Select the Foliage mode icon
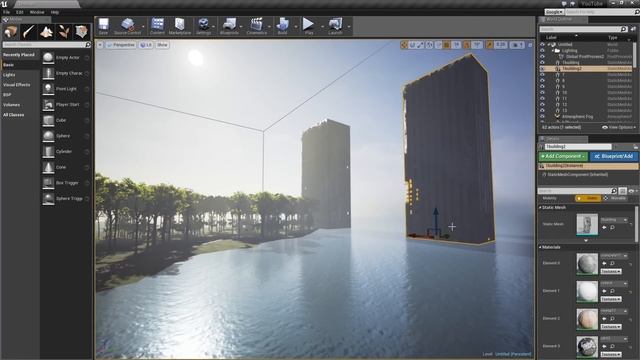 (64, 32)
